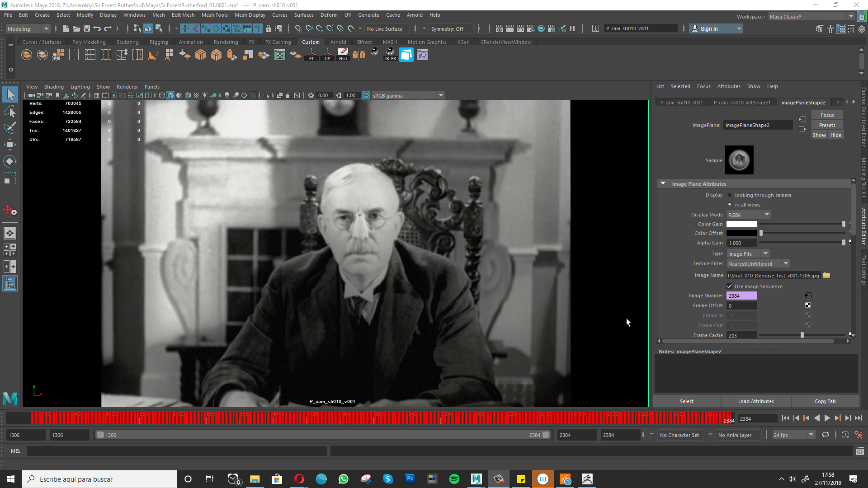Toggle the Single Perspective layout button
The height and width of the screenshot is (488, 868).
pos(10,233)
